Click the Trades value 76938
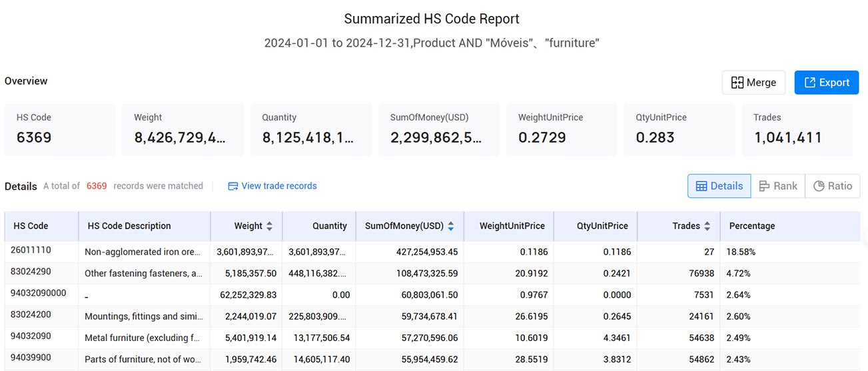The image size is (868, 371). (x=701, y=273)
